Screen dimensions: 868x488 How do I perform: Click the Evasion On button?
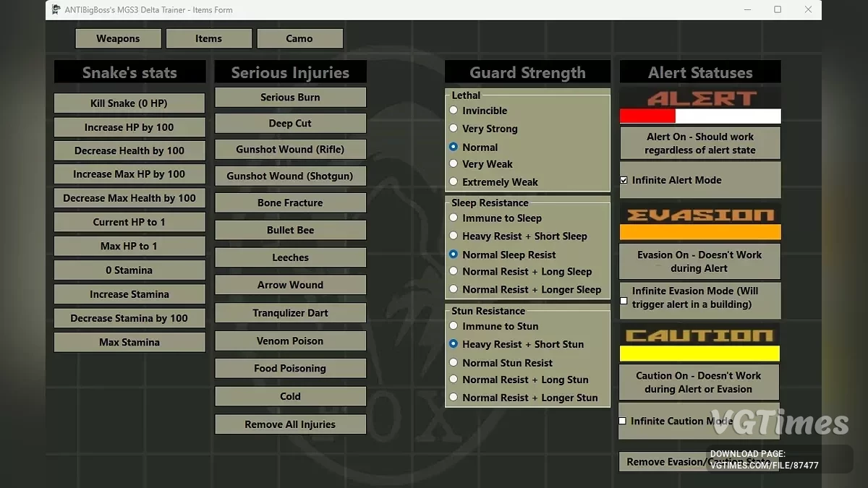pyautogui.click(x=699, y=261)
